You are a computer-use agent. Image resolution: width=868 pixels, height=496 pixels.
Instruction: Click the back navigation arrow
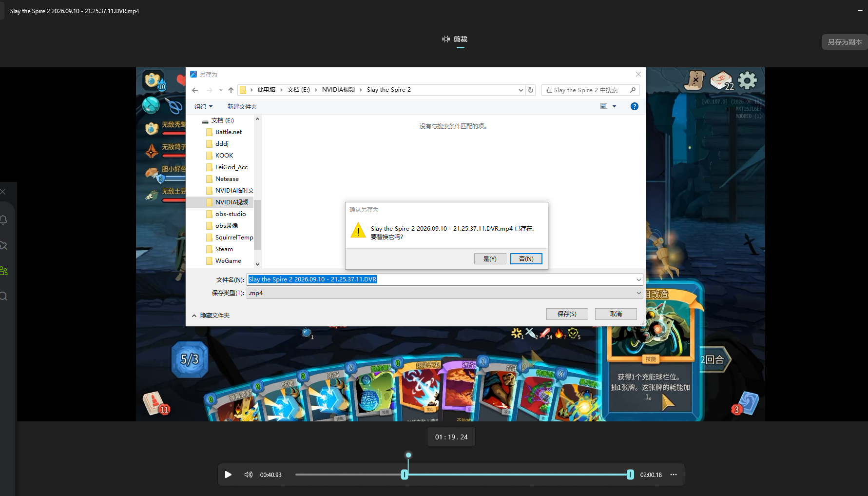(195, 90)
